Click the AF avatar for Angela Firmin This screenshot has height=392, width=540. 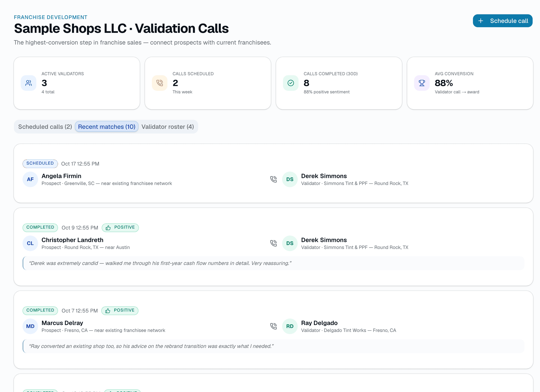[30, 179]
